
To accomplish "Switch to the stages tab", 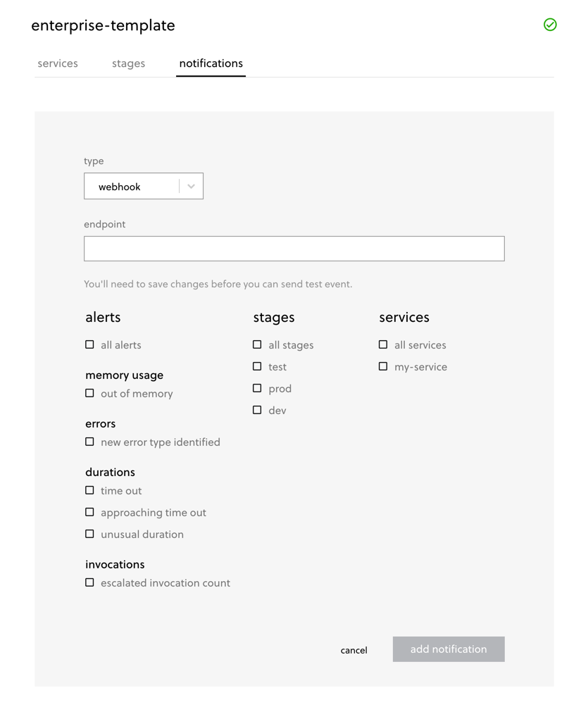I will point(128,63).
